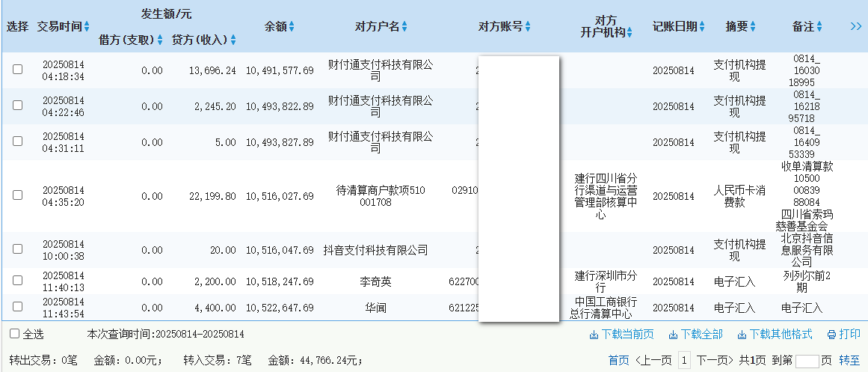Click the 选择 column header
This screenshot has width=868, height=372.
(18, 26)
